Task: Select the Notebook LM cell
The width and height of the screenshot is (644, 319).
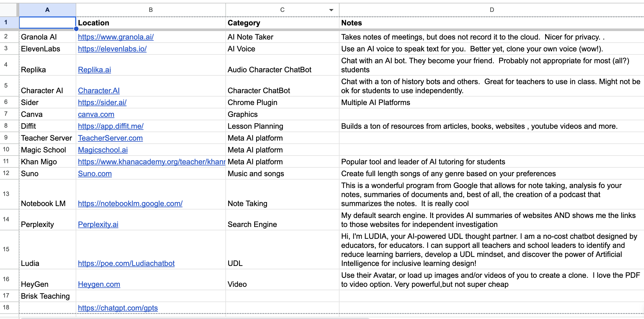Action: point(47,195)
